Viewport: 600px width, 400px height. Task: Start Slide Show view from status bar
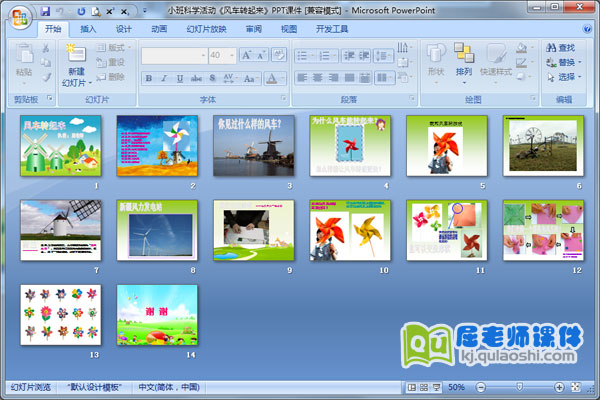point(436,387)
